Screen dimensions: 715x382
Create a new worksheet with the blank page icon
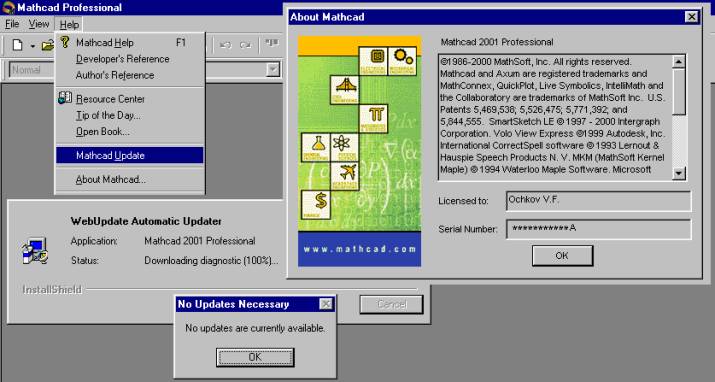pos(17,45)
